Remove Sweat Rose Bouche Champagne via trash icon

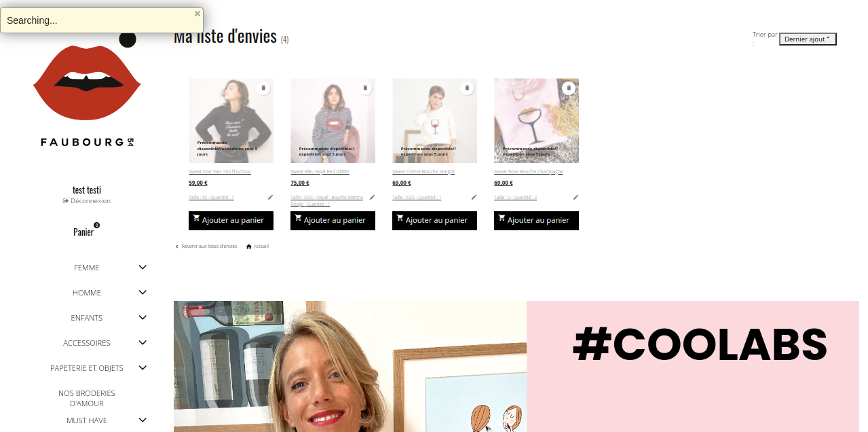coord(569,88)
